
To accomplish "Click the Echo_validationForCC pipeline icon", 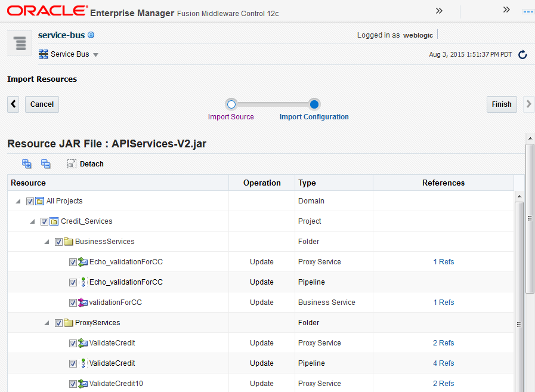I will tap(83, 282).
